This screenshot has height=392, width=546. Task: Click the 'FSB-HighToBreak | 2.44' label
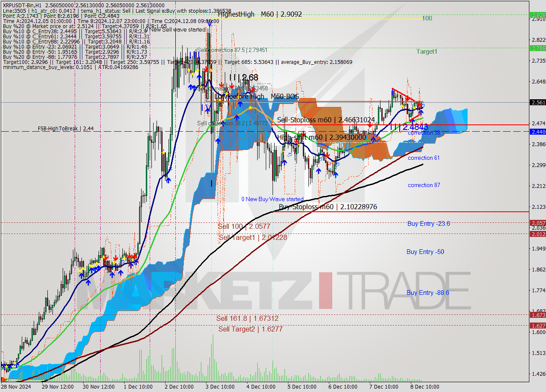pyautogui.click(x=65, y=128)
